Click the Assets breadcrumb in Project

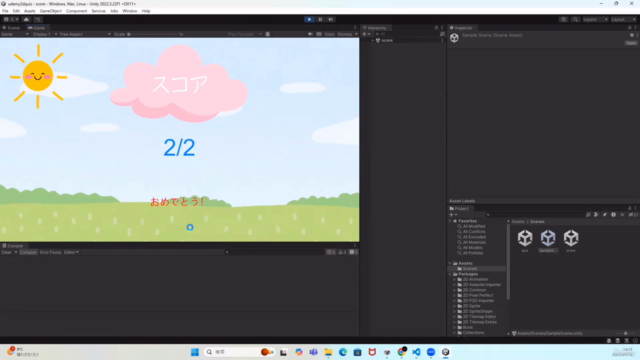click(x=518, y=222)
